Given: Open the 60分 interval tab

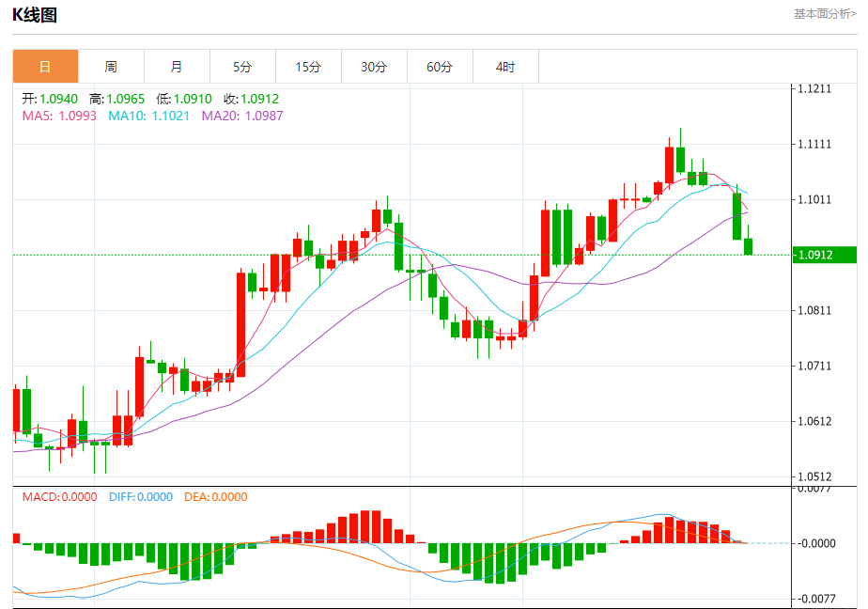Looking at the screenshot, I should pyautogui.click(x=440, y=67).
